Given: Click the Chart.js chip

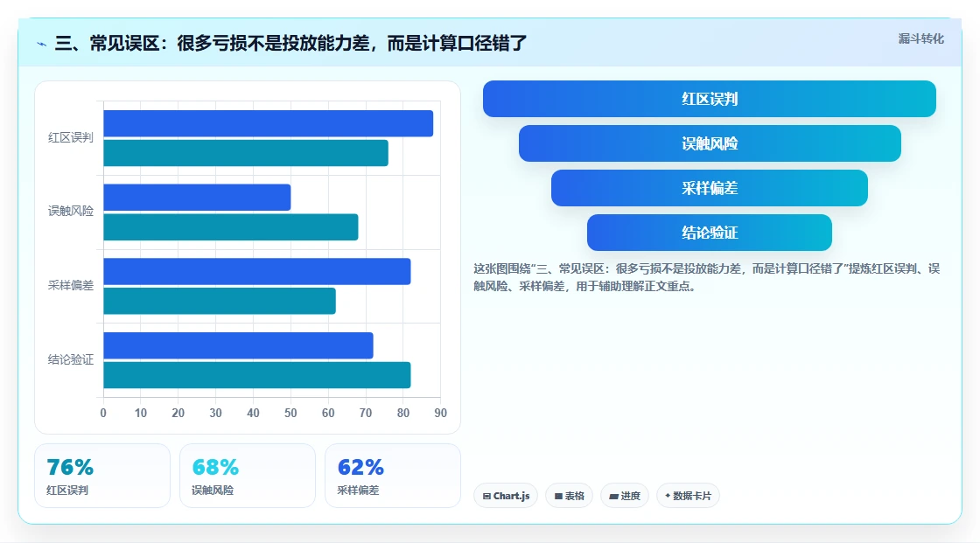Looking at the screenshot, I should (x=506, y=496).
